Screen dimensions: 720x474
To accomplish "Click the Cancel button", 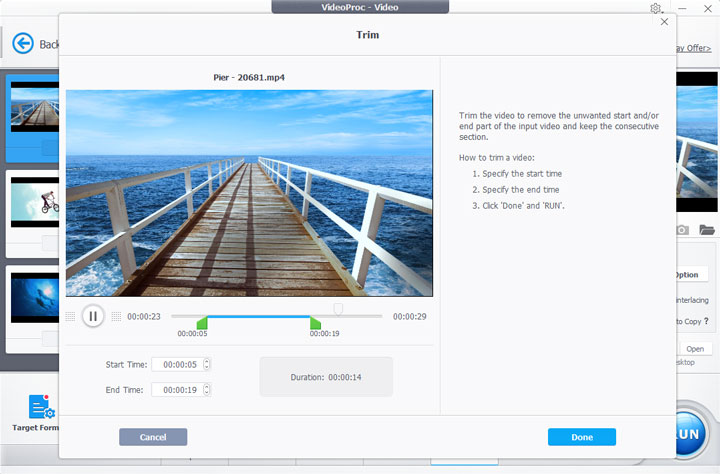I will 153,437.
